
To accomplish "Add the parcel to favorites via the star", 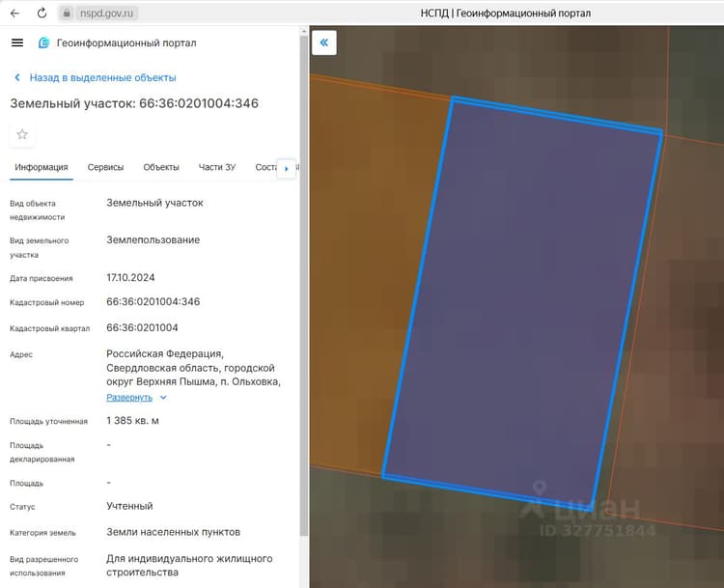I will point(22,134).
